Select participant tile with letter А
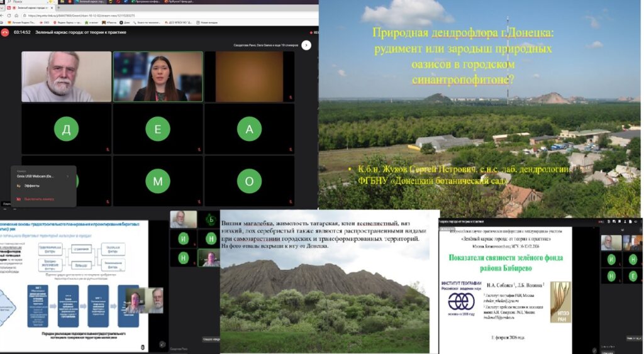Screen dimensions: 644x354 [x=249, y=129]
